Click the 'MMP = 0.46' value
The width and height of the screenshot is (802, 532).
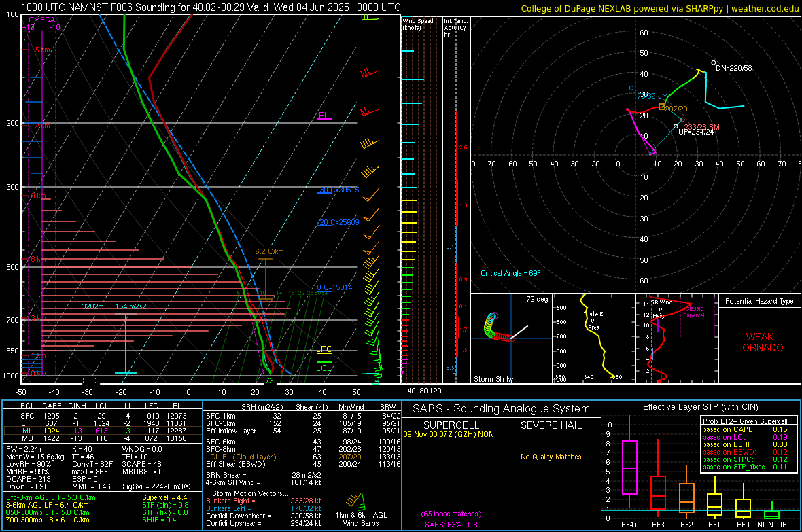click(x=91, y=487)
